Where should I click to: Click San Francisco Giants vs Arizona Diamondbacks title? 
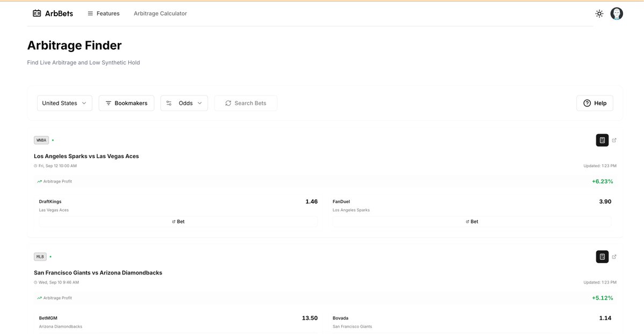tap(98, 272)
